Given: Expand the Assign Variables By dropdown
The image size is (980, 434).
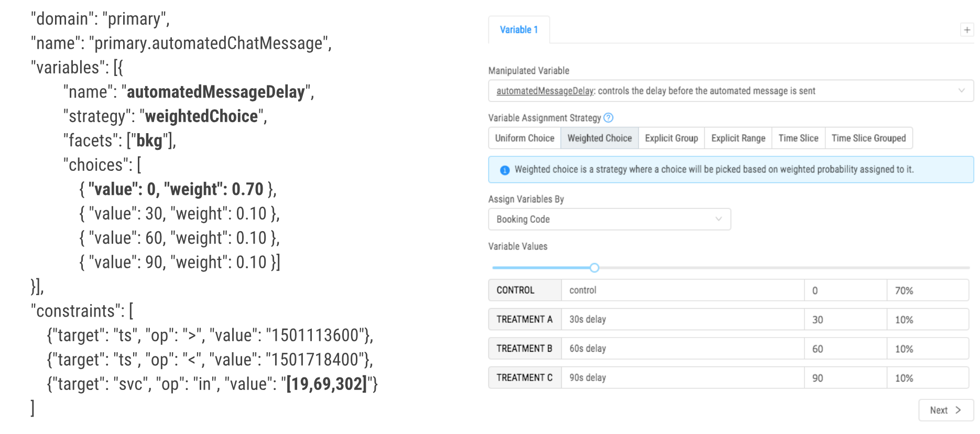Looking at the screenshot, I should click(x=609, y=220).
